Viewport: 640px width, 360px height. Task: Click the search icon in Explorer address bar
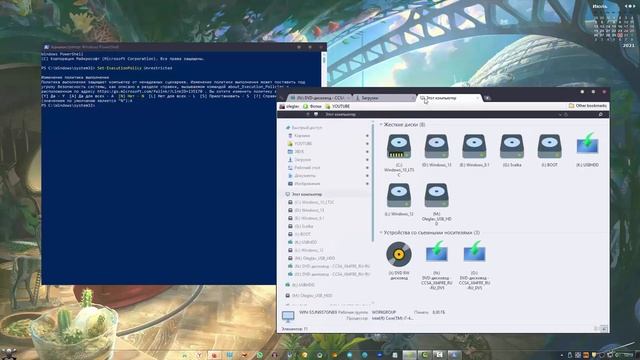[x=600, y=115]
